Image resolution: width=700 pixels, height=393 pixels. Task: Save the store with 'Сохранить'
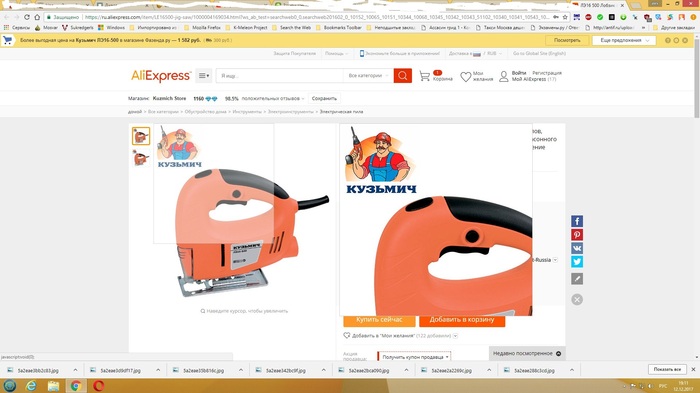(324, 98)
